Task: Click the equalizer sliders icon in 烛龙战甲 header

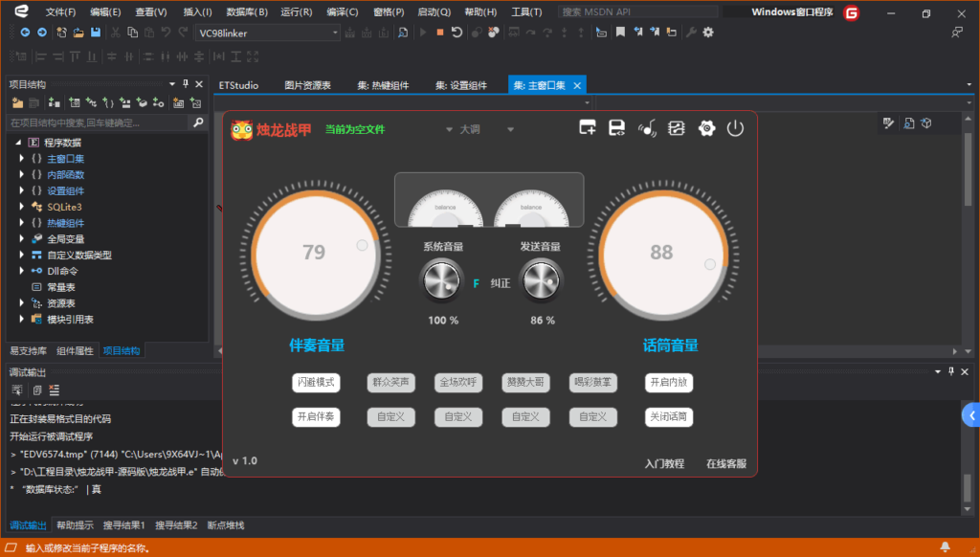Action: pos(677,128)
